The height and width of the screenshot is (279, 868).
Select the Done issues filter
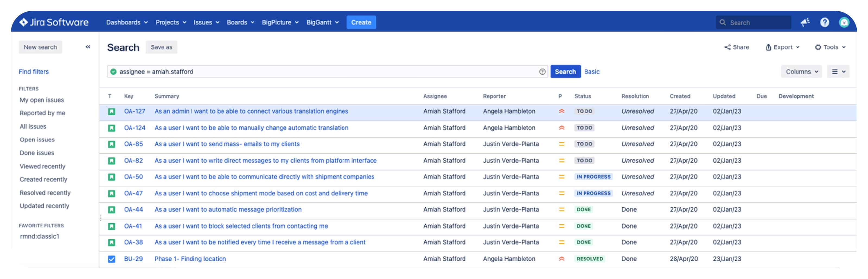[x=37, y=153]
